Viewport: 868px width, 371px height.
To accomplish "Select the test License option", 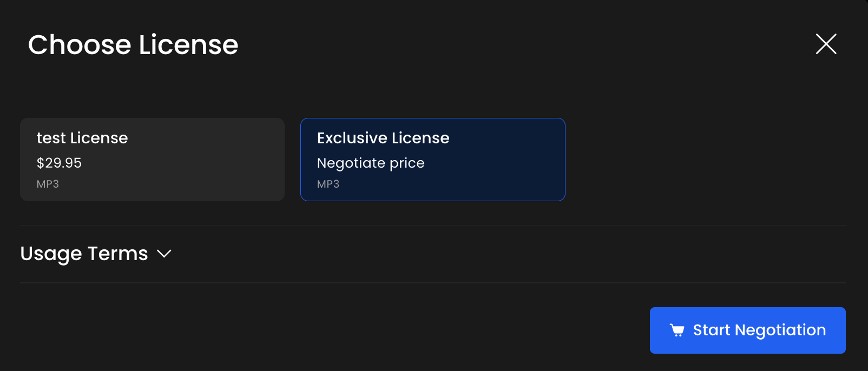I will [x=152, y=160].
